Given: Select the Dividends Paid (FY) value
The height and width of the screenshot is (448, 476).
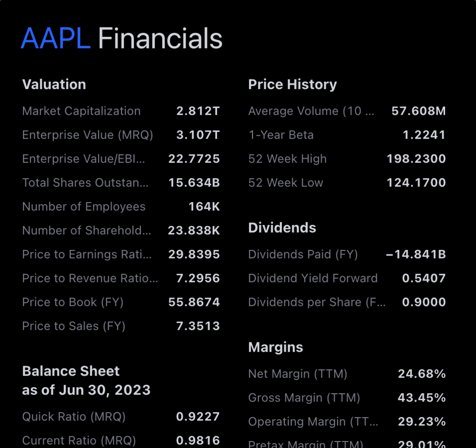Looking at the screenshot, I should (416, 255).
